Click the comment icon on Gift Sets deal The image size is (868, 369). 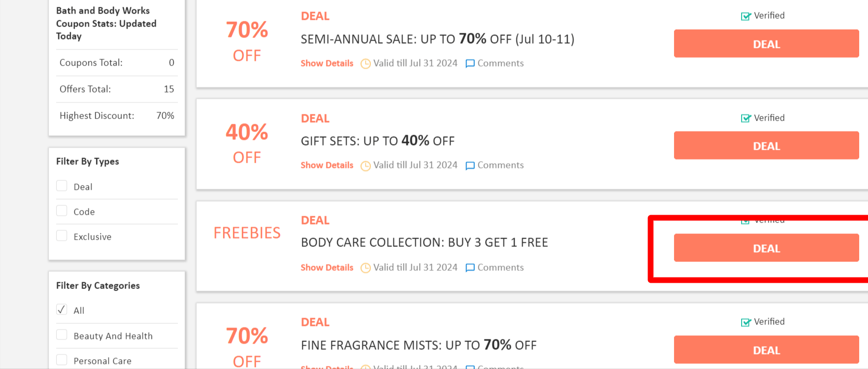point(470,166)
